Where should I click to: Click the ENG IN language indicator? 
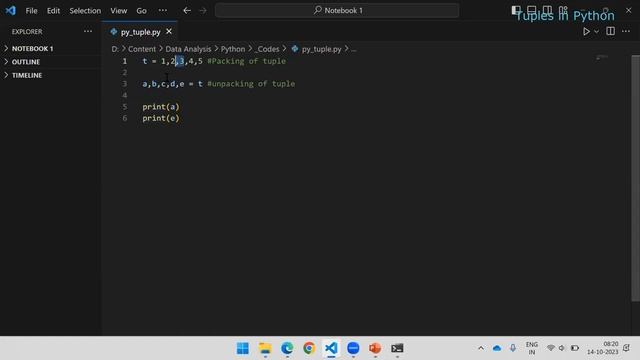[x=531, y=348]
